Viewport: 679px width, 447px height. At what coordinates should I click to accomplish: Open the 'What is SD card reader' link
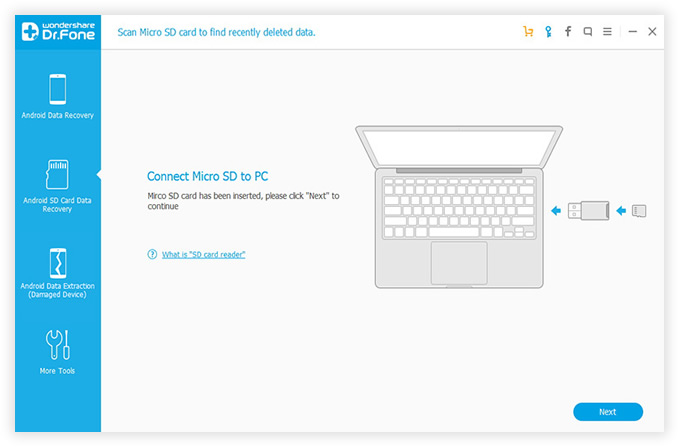[x=204, y=255]
